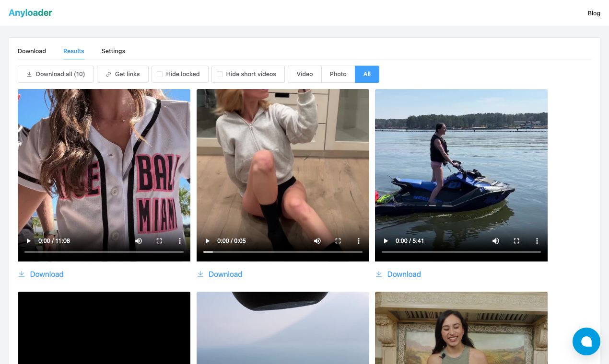
Task: Switch to the Download tab
Action: point(32,51)
